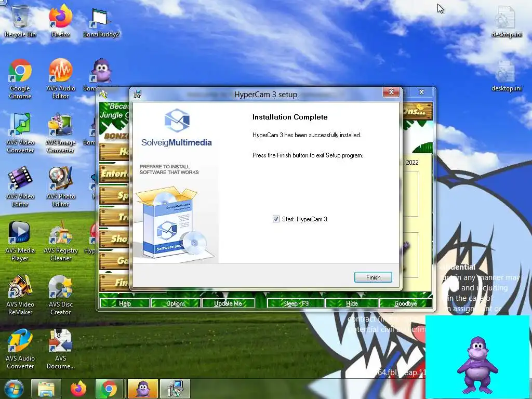532x399 pixels.
Task: Click the Finish button in setup
Action: click(x=373, y=277)
